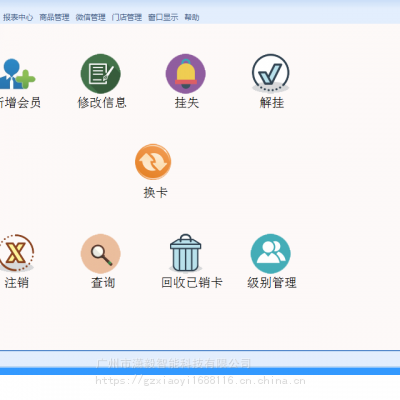Click the checkmark 解挂 icon
The height and width of the screenshot is (400, 400).
click(271, 73)
